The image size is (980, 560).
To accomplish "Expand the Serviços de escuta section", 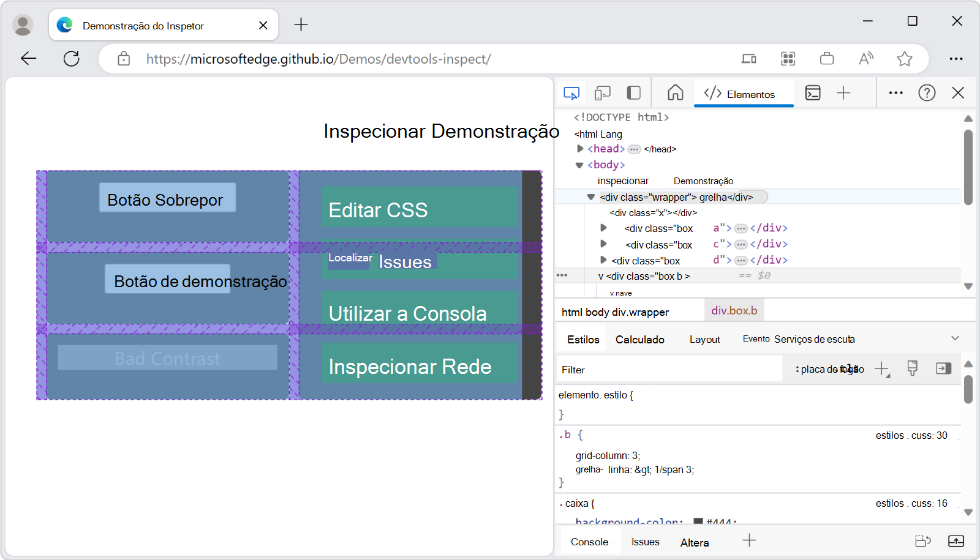I will point(955,337).
